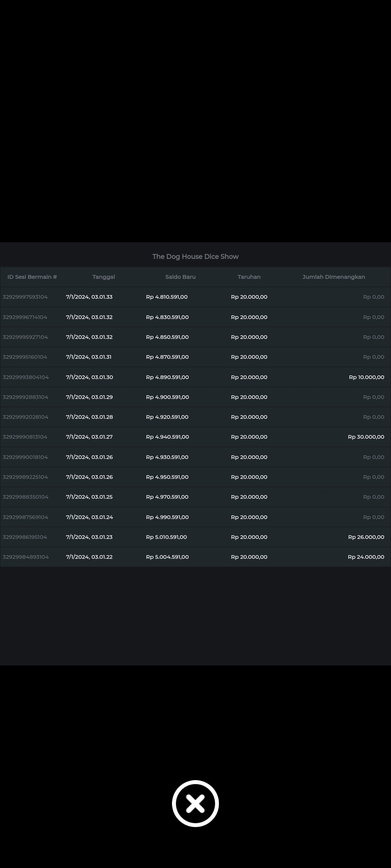391x868 pixels.
Task: Open session ID 32929996714104
Action: (x=25, y=317)
